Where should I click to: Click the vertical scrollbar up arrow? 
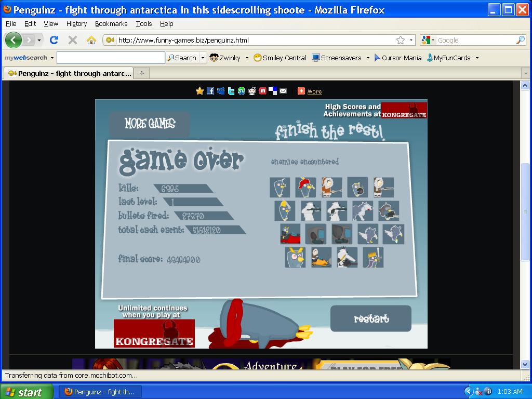525,85
